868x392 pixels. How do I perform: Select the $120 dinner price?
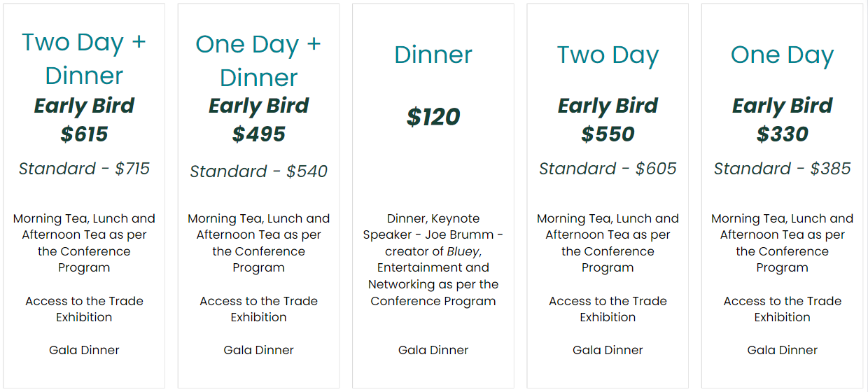click(x=433, y=117)
